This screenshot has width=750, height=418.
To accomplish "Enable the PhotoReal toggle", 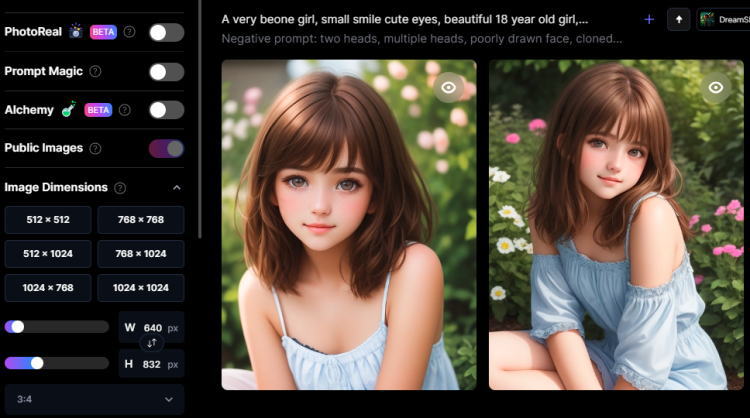I will [x=166, y=33].
